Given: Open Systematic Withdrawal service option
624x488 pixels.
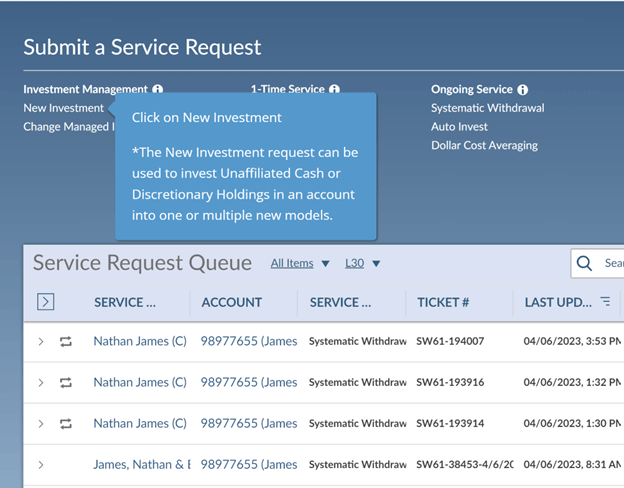Looking at the screenshot, I should click(x=487, y=108).
